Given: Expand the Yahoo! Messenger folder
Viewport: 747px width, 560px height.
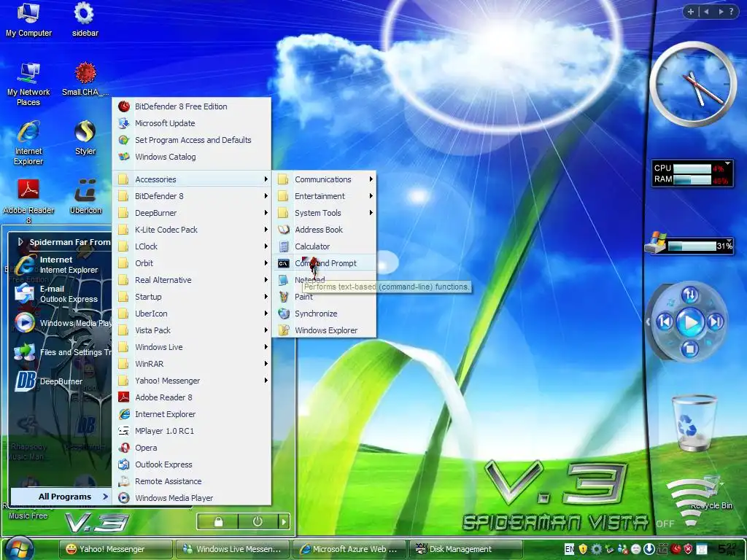Looking at the screenshot, I should [x=192, y=381].
